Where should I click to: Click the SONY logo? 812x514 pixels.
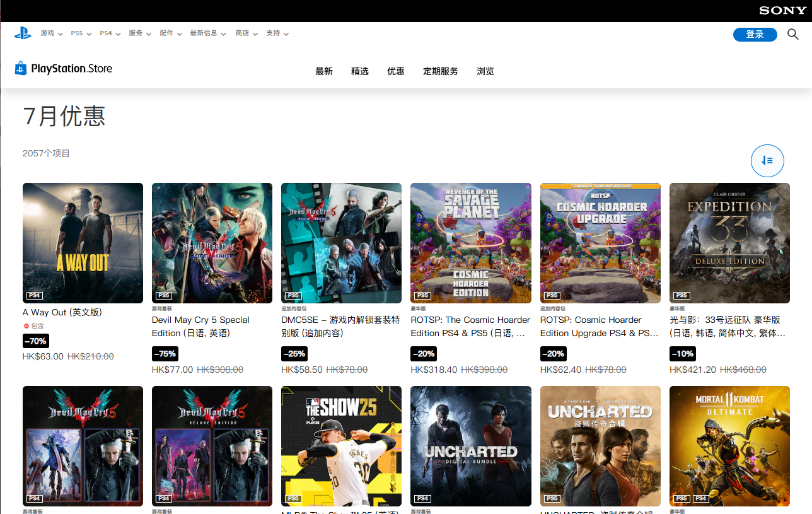[x=782, y=10]
